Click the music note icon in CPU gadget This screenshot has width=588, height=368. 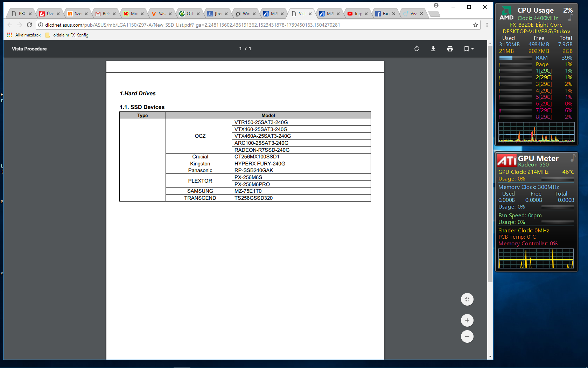click(571, 17)
